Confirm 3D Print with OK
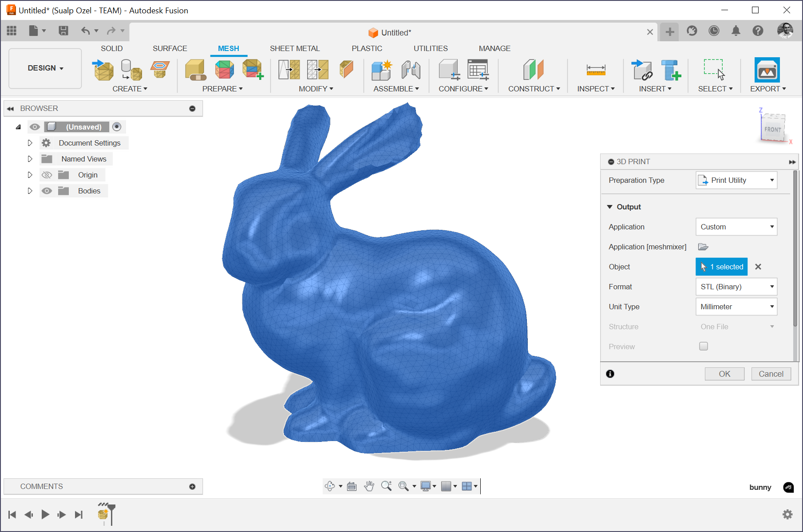The width and height of the screenshot is (803, 532). tap(724, 374)
